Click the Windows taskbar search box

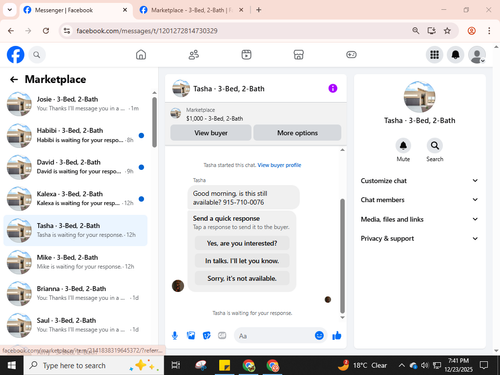94,366
